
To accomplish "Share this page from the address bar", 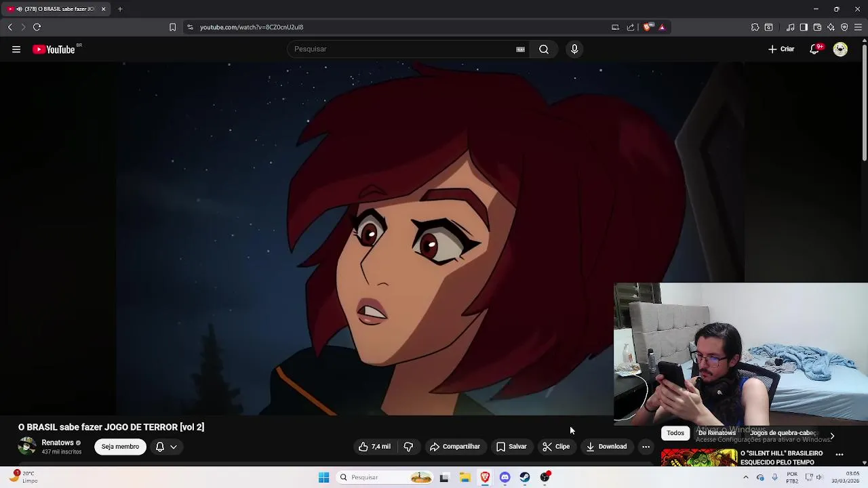I will (631, 27).
